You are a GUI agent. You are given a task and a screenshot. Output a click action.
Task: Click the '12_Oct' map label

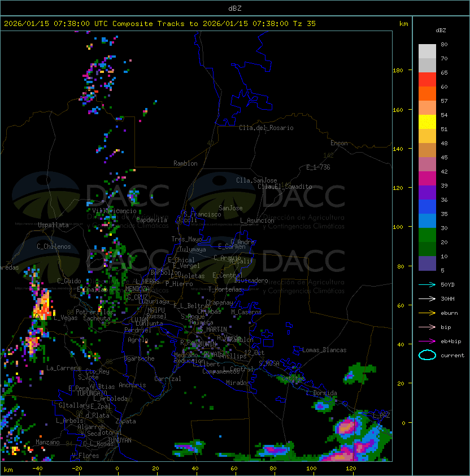254,353
